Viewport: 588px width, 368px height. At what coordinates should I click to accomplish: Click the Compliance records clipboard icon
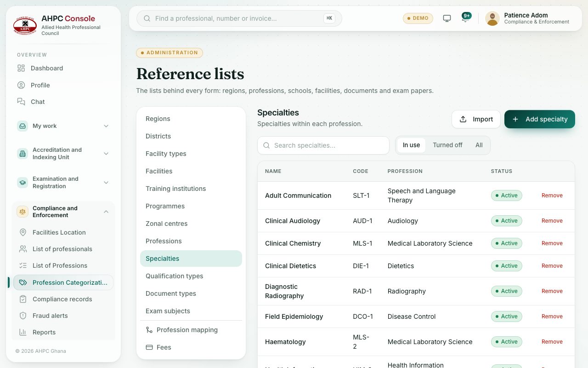(x=23, y=299)
